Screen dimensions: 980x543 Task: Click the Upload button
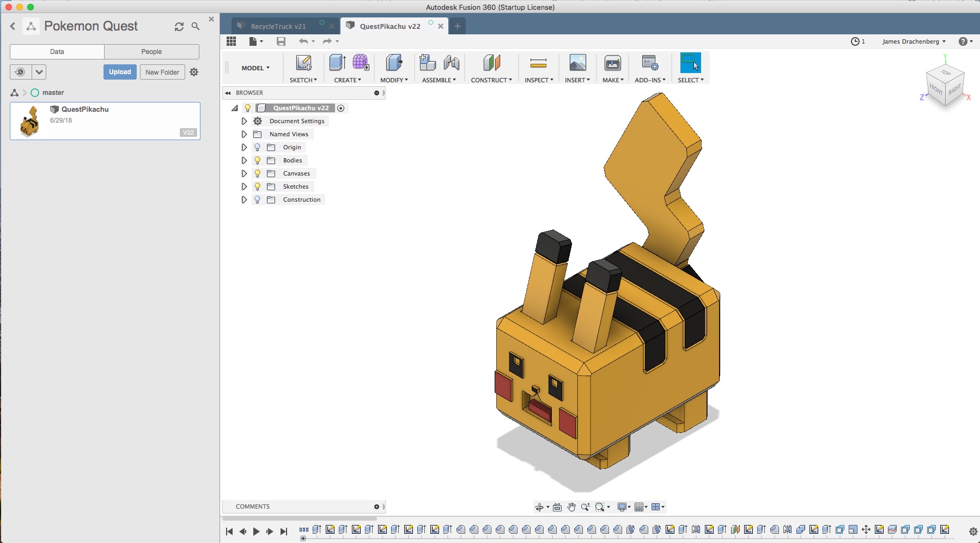coord(120,72)
